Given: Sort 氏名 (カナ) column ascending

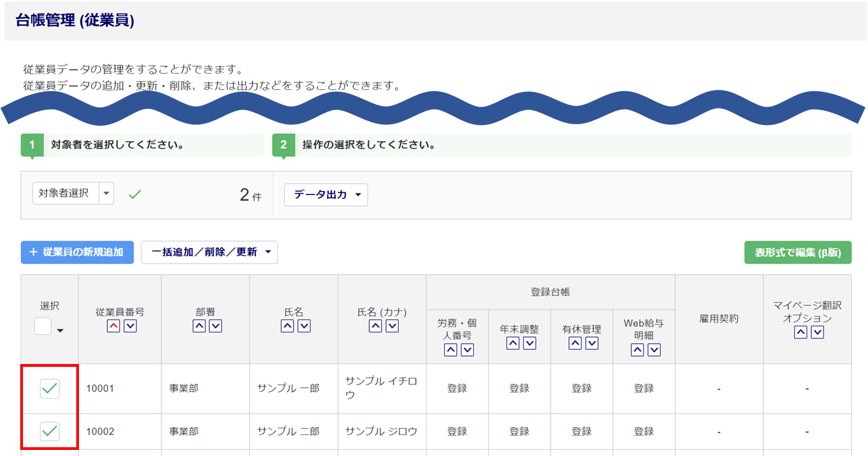Looking at the screenshot, I should pyautogui.click(x=375, y=326).
